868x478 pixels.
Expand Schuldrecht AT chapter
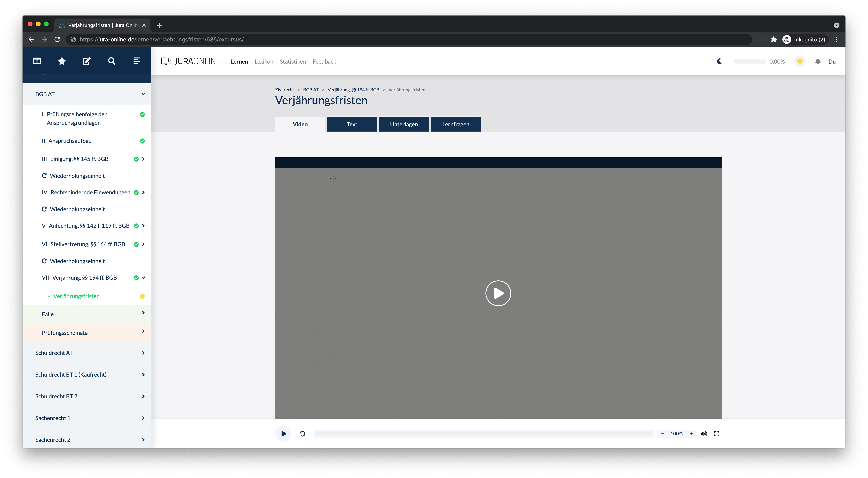tap(143, 353)
